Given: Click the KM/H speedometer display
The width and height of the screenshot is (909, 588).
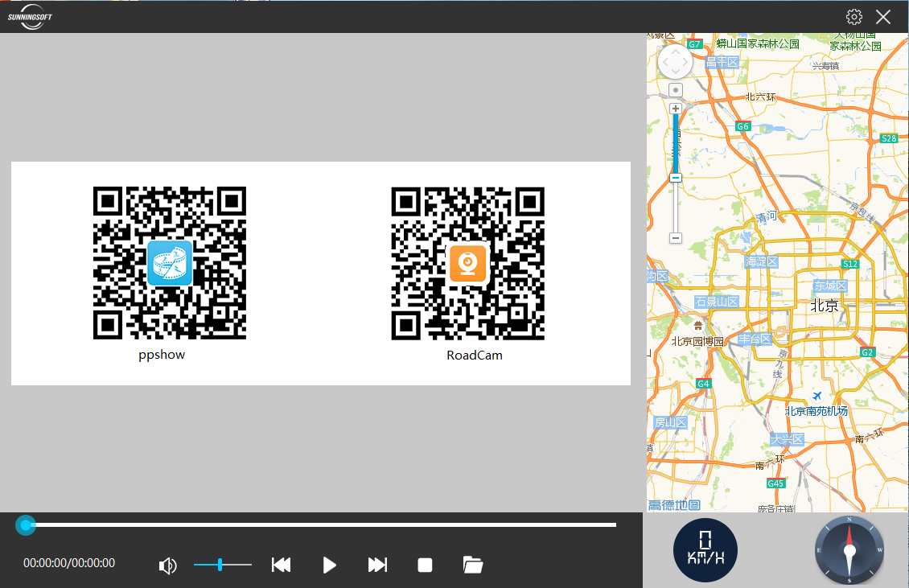Looking at the screenshot, I should (x=705, y=550).
